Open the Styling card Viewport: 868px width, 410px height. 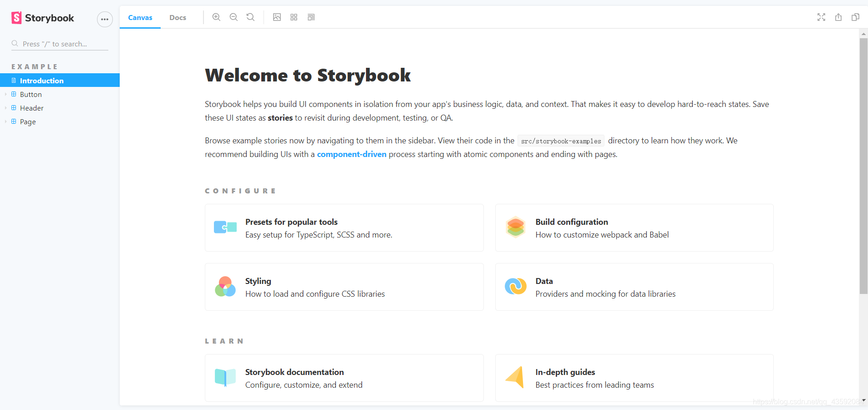pyautogui.click(x=344, y=287)
